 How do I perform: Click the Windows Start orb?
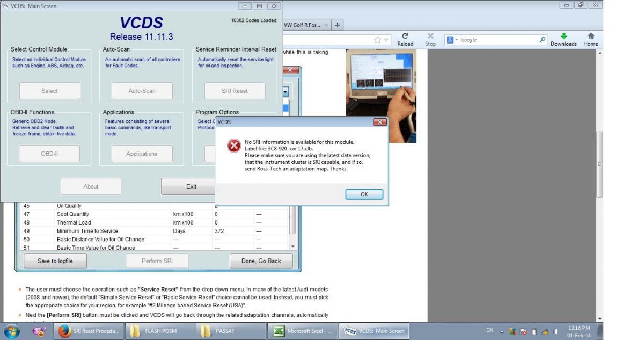pos(12,331)
